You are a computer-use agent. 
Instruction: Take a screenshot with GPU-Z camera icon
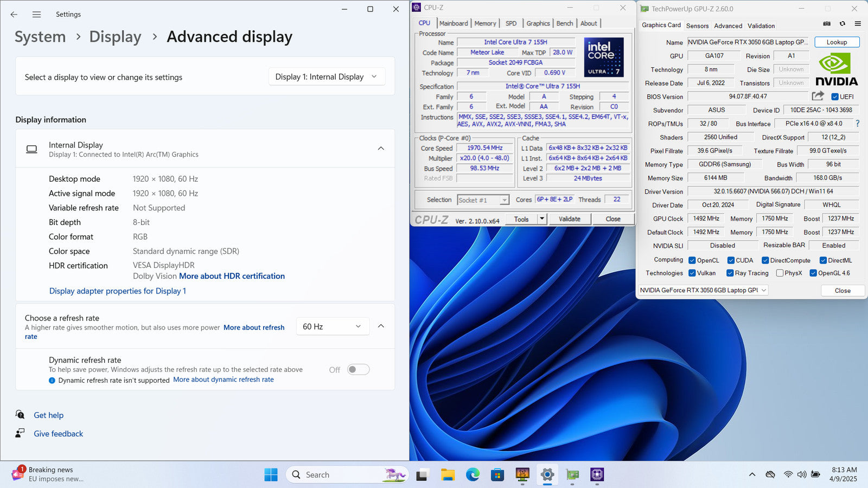[827, 24]
